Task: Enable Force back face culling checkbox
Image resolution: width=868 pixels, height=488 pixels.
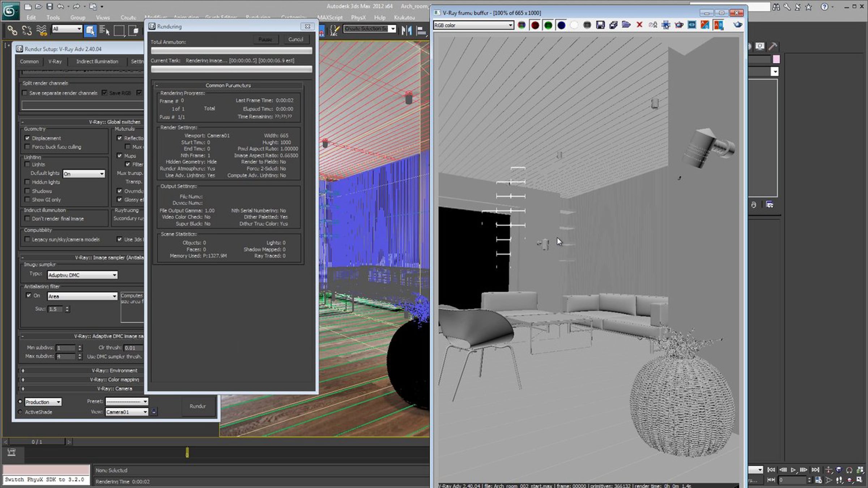Action: pyautogui.click(x=27, y=147)
